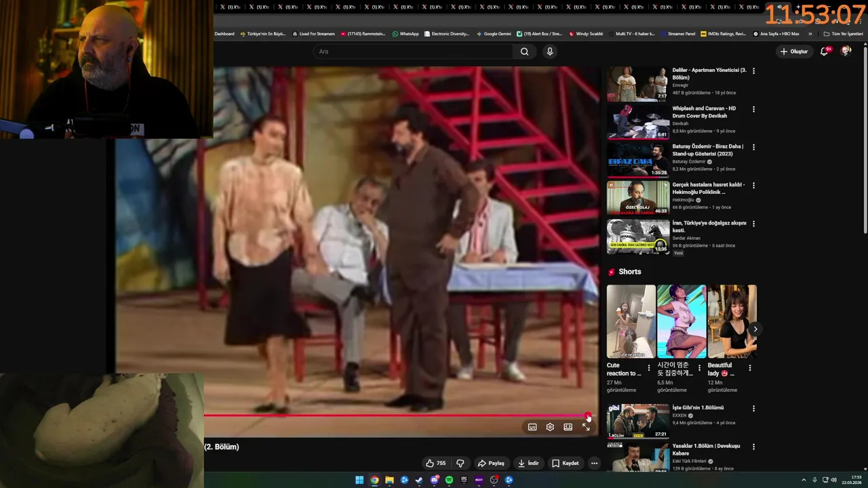Open options menu for İran doğalgaz video
Viewport: 868px width, 488px height.
[x=753, y=224]
